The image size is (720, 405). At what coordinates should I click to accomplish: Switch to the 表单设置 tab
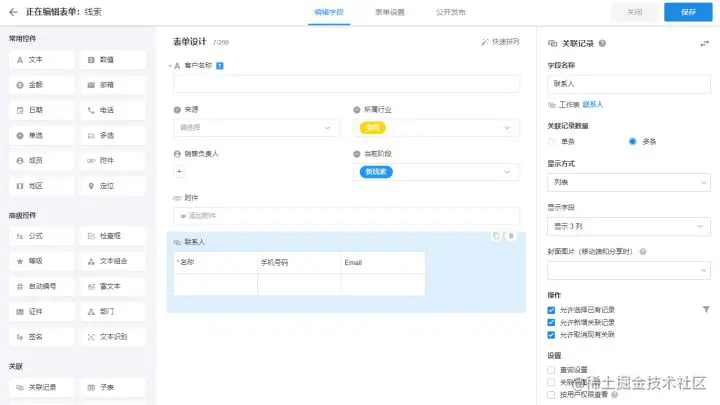click(x=389, y=12)
